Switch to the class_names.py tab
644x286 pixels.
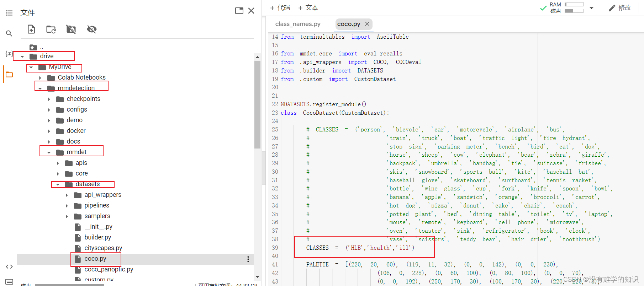[298, 24]
